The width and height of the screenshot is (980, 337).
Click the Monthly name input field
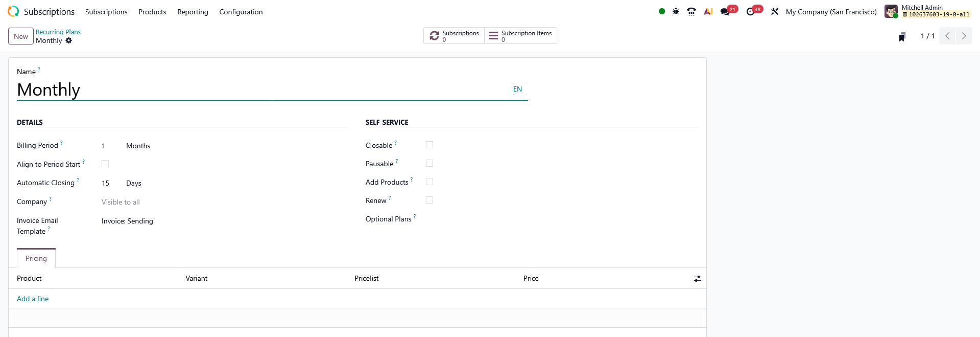click(x=263, y=89)
